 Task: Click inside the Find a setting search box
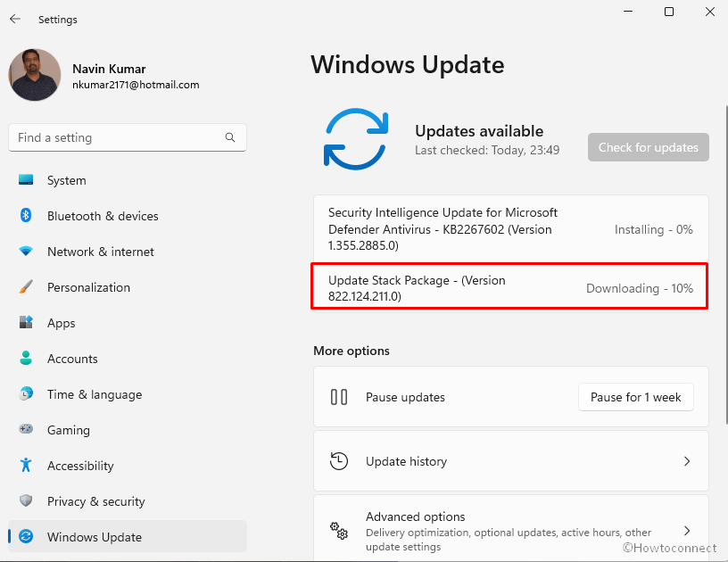pos(127,137)
